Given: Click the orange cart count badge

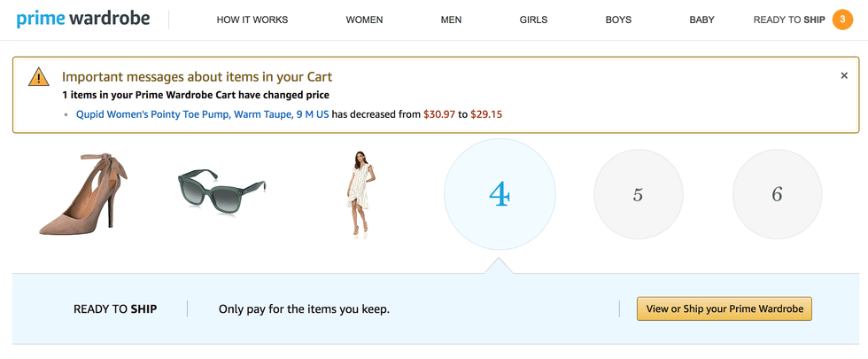Looking at the screenshot, I should tap(842, 20).
